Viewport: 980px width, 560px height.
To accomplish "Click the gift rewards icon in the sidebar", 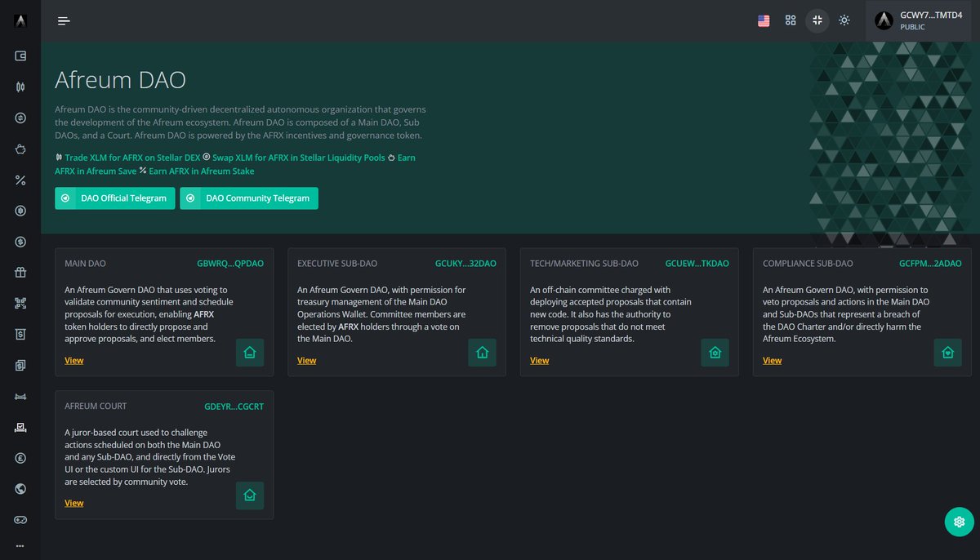I will click(x=19, y=273).
